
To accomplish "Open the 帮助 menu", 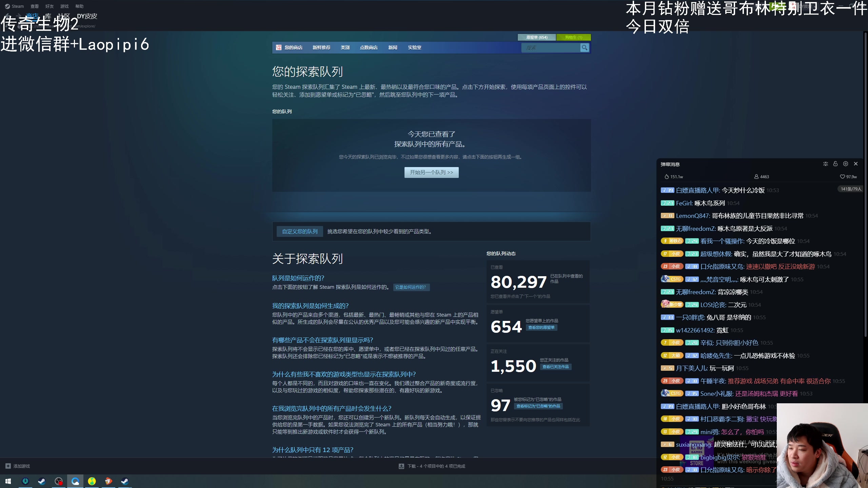I will pos(79,6).
